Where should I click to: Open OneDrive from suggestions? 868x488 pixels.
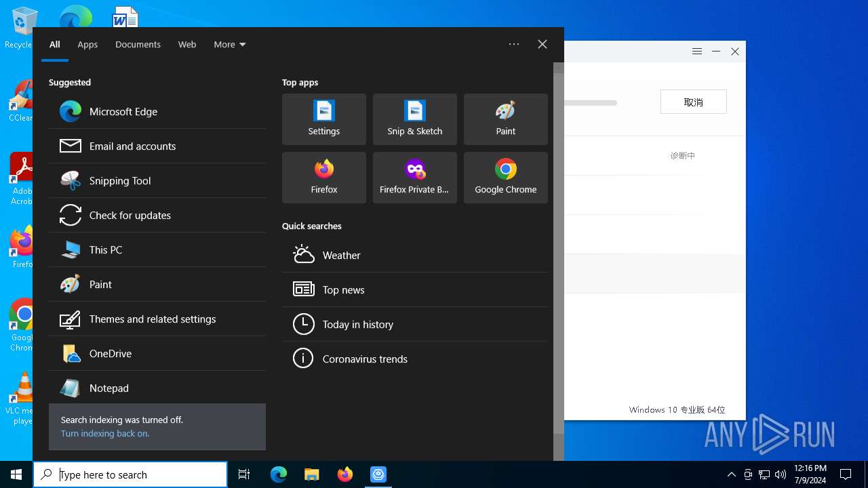[157, 354]
